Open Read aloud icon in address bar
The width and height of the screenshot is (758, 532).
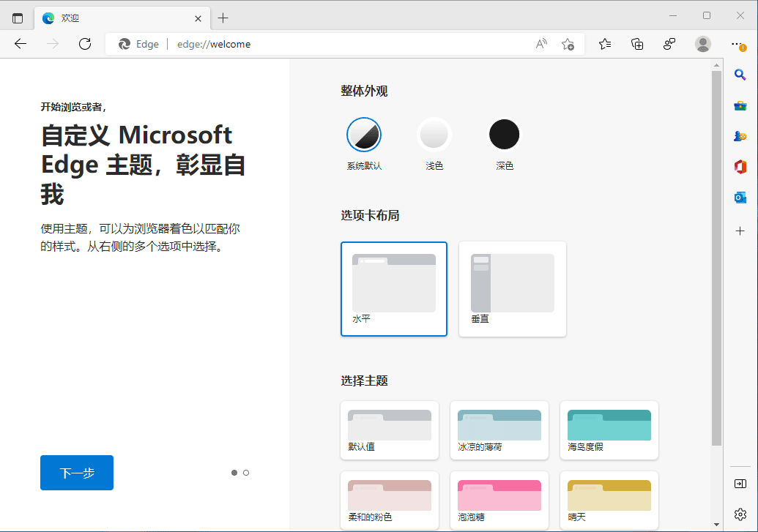pos(541,44)
